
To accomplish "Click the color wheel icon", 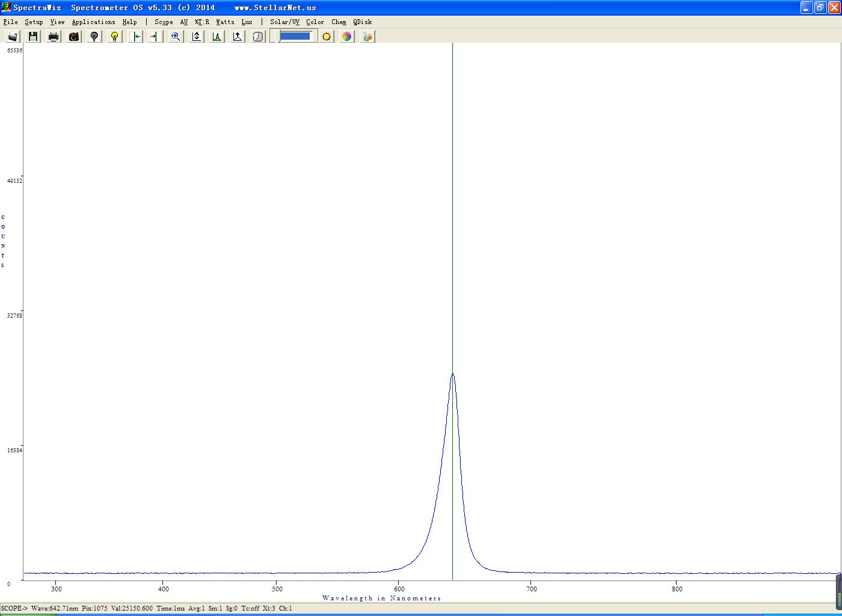I will point(347,37).
